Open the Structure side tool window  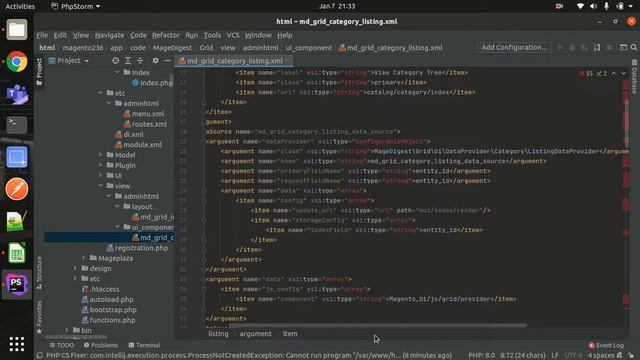point(39,273)
